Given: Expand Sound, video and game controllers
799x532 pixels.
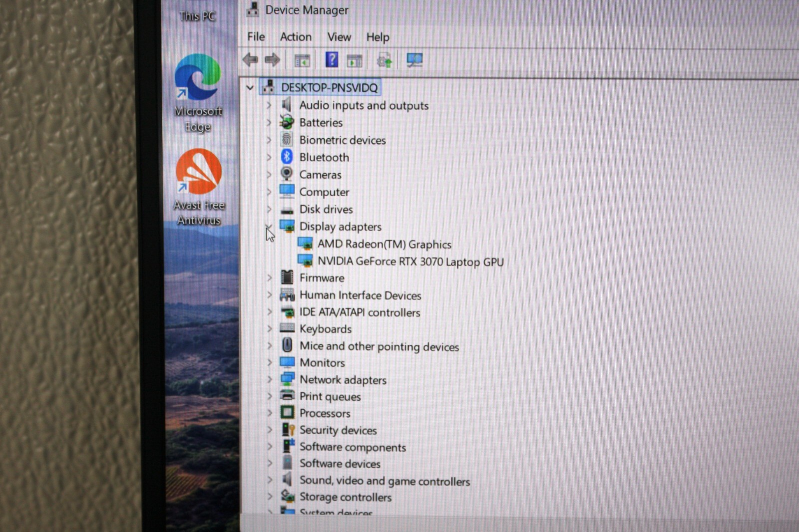Looking at the screenshot, I should pos(270,480).
